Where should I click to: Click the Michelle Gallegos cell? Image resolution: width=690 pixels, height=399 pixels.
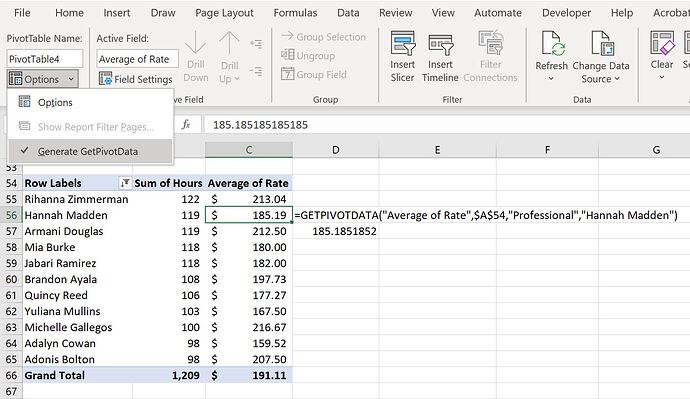coord(77,327)
